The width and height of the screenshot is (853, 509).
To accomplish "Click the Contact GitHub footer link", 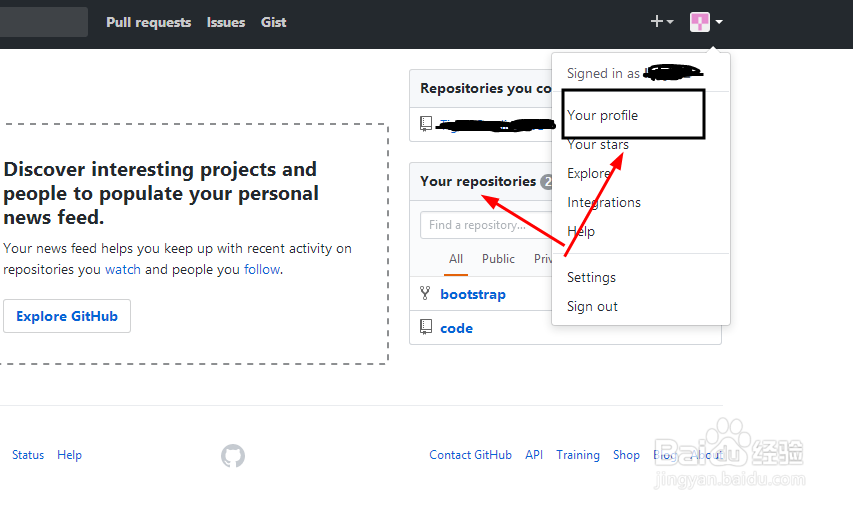I will coord(471,455).
